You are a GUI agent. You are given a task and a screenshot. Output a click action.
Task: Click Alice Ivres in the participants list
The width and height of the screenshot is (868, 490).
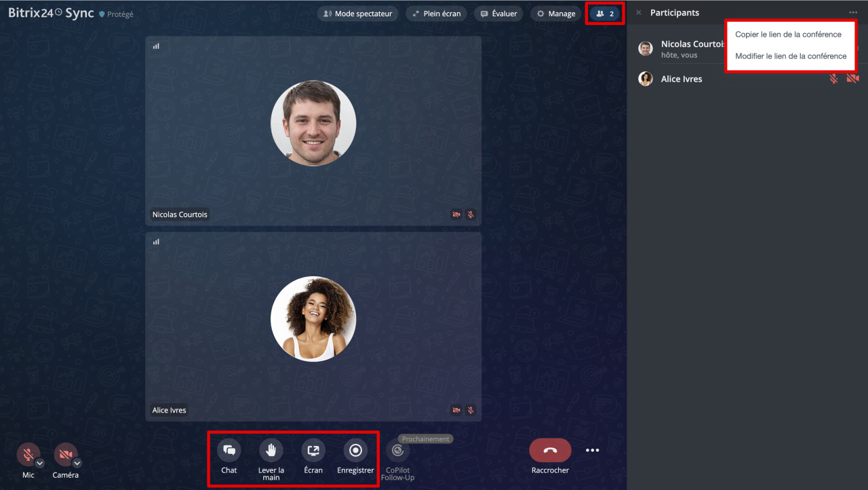(x=682, y=79)
